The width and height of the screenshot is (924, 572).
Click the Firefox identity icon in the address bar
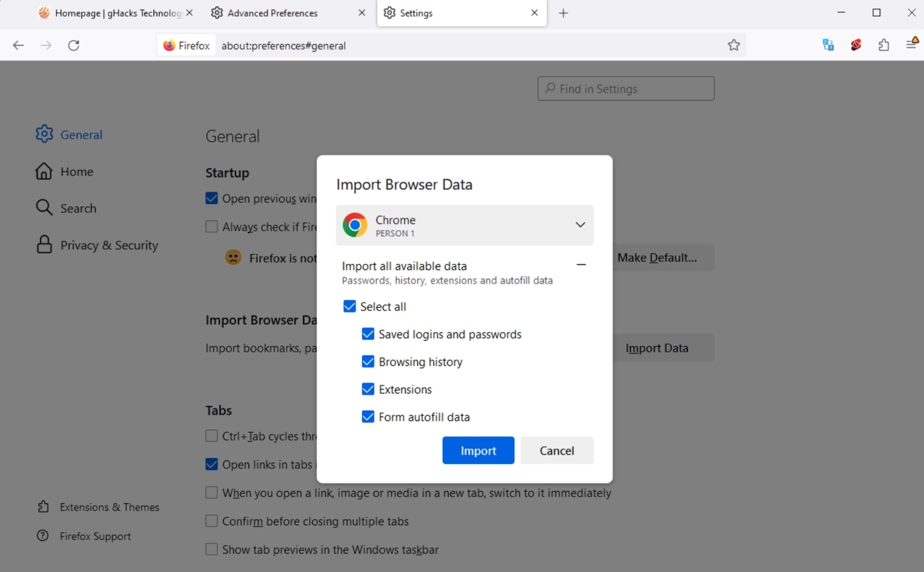click(169, 45)
